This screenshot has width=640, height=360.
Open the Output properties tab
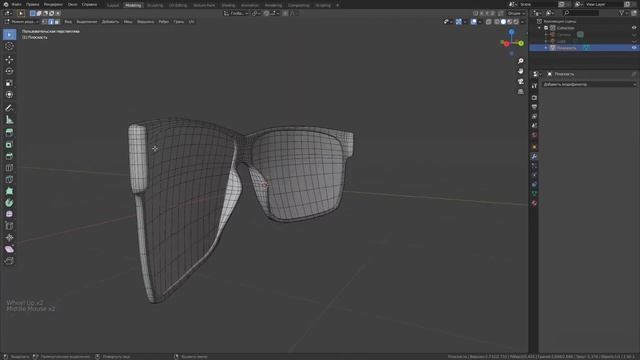534,107
